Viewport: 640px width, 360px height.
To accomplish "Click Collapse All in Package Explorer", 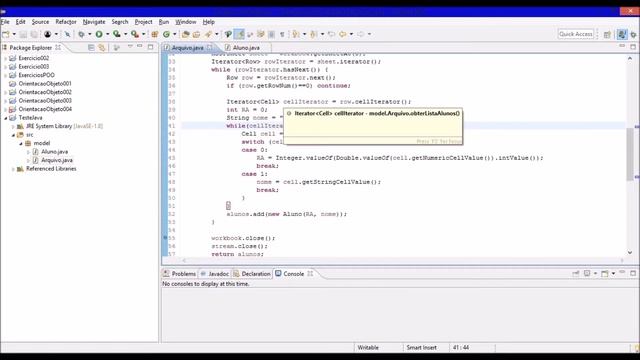I will point(91,48).
